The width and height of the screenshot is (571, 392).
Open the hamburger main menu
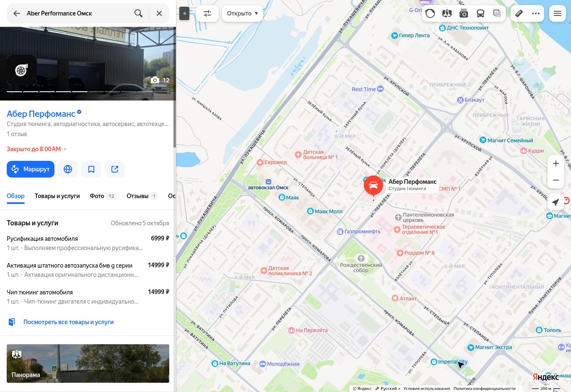pos(558,13)
